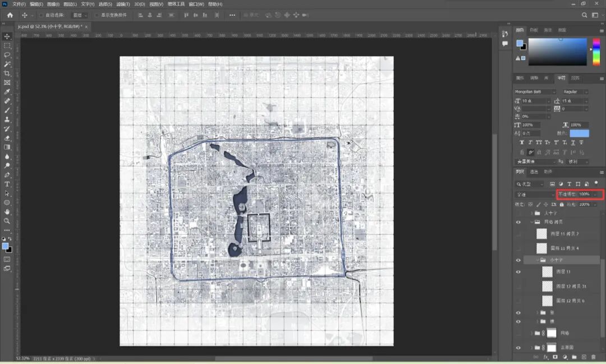Screen dimensions: 606x364
Task: Select the Pen tool
Action: [x=7, y=175]
